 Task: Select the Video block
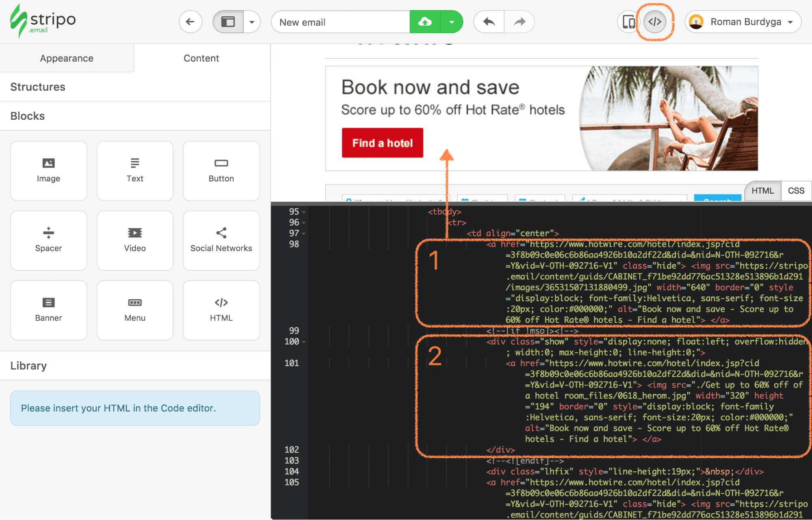pyautogui.click(x=134, y=240)
